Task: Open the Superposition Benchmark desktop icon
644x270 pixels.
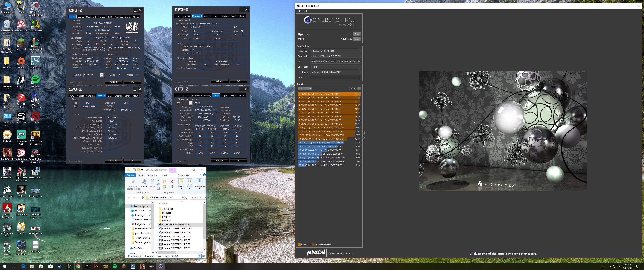Action: (21, 174)
